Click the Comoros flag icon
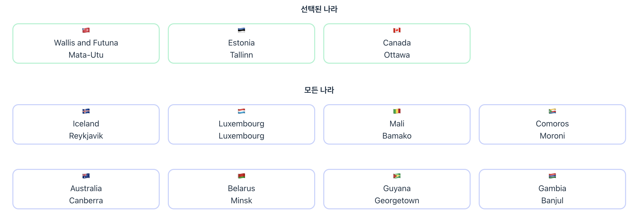Image resolution: width=644 pixels, height=224 pixels. click(552, 111)
